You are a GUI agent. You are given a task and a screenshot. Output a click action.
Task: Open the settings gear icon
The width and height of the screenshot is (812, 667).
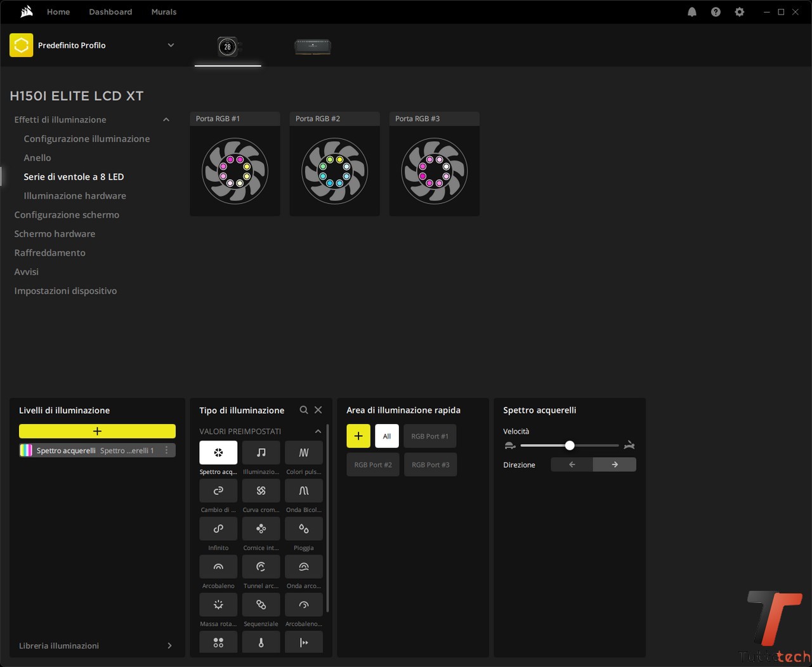(739, 12)
